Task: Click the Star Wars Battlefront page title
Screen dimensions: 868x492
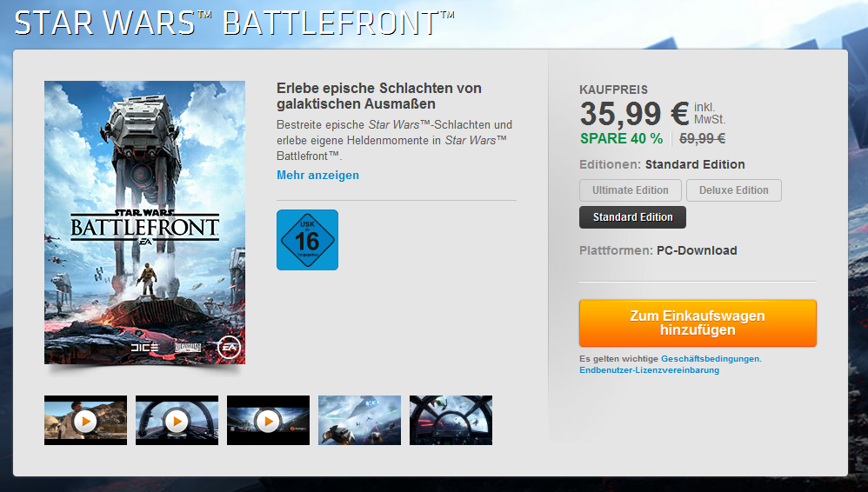Action: click(x=235, y=23)
